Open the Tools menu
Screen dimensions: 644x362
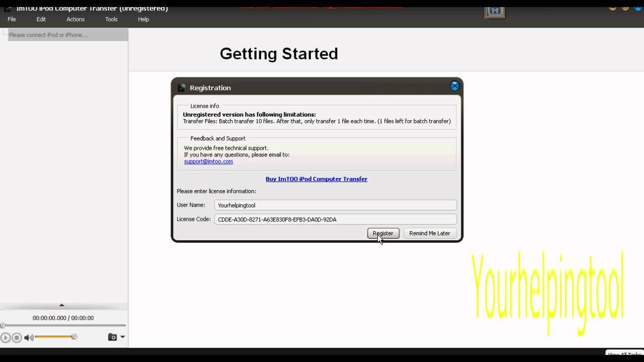point(111,19)
